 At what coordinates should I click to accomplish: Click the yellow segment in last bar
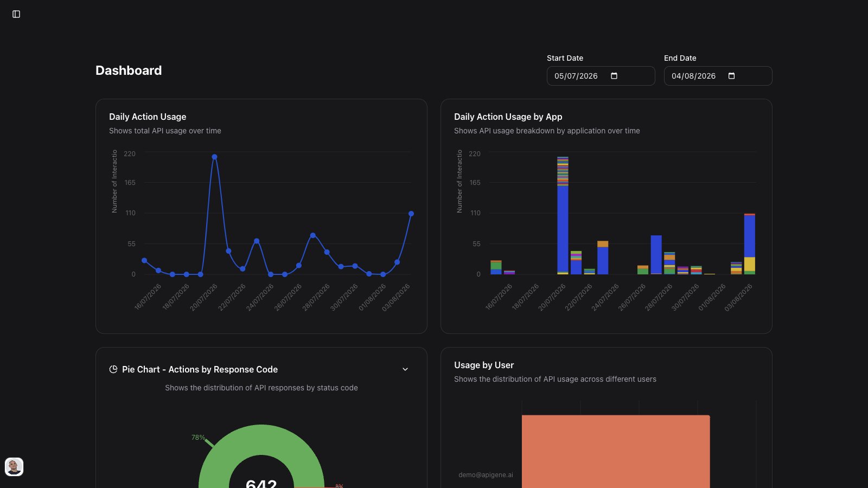click(750, 264)
